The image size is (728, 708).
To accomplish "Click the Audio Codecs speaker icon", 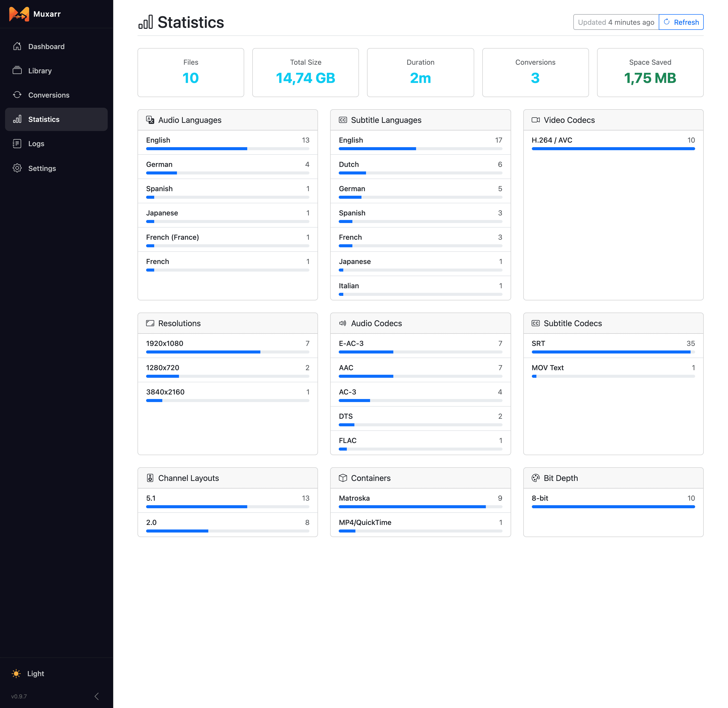I will coord(343,323).
